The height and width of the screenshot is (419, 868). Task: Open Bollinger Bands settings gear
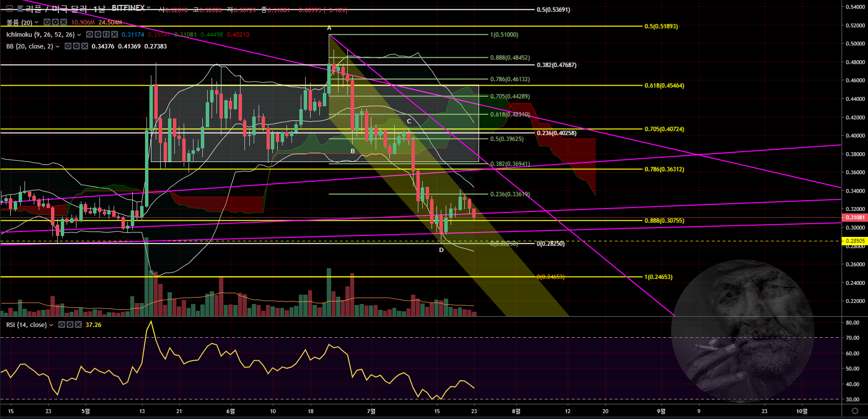(77, 46)
